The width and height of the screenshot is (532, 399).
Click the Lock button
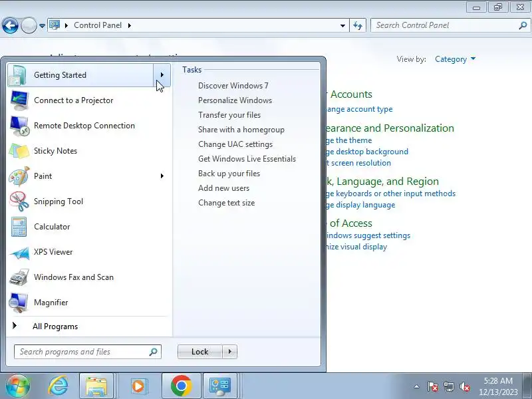tap(200, 352)
